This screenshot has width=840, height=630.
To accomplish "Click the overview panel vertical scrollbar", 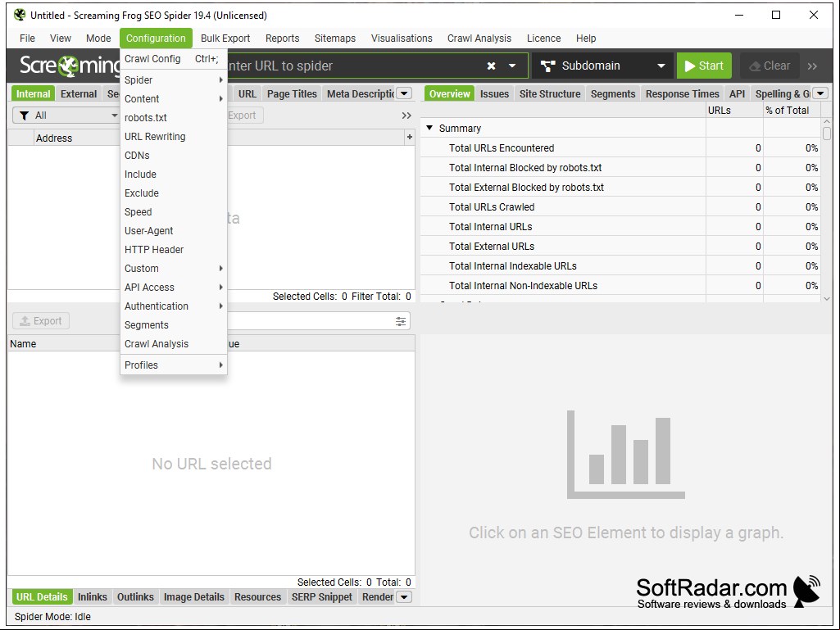I will click(x=827, y=209).
